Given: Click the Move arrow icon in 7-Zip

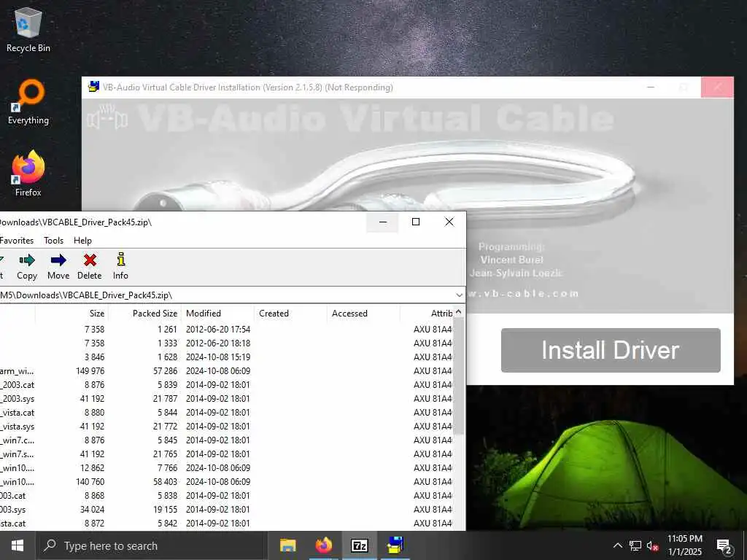Looking at the screenshot, I should 58,260.
